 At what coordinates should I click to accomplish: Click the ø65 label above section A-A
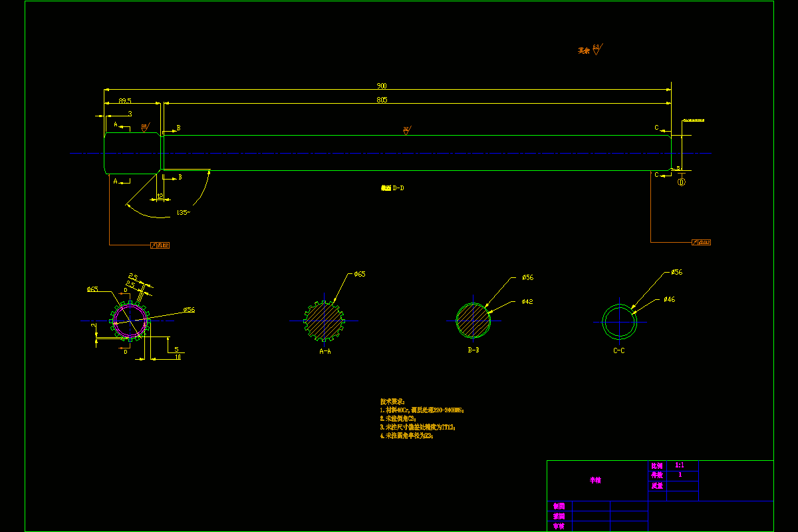(360, 274)
